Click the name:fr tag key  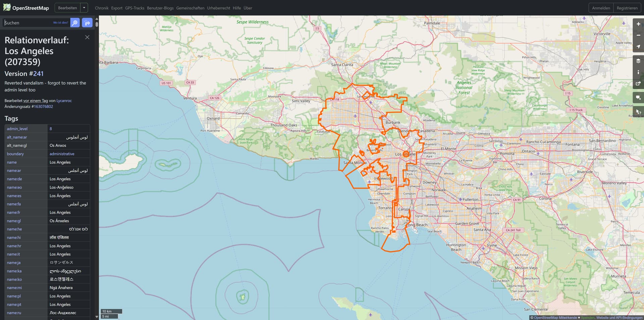coord(14,213)
